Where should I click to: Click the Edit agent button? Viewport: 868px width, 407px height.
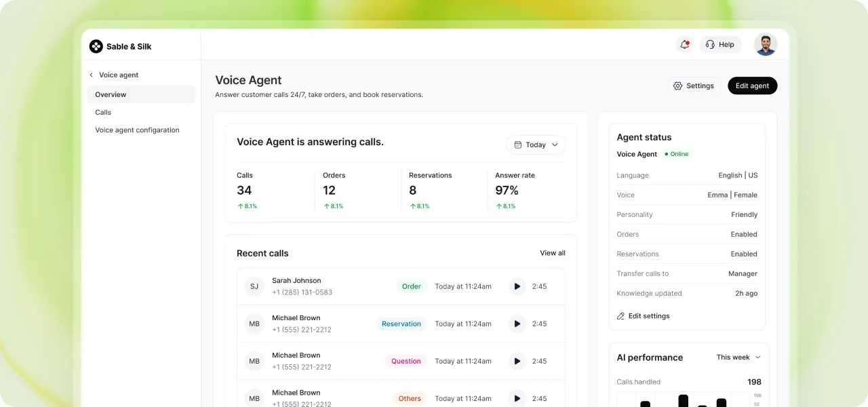(753, 85)
